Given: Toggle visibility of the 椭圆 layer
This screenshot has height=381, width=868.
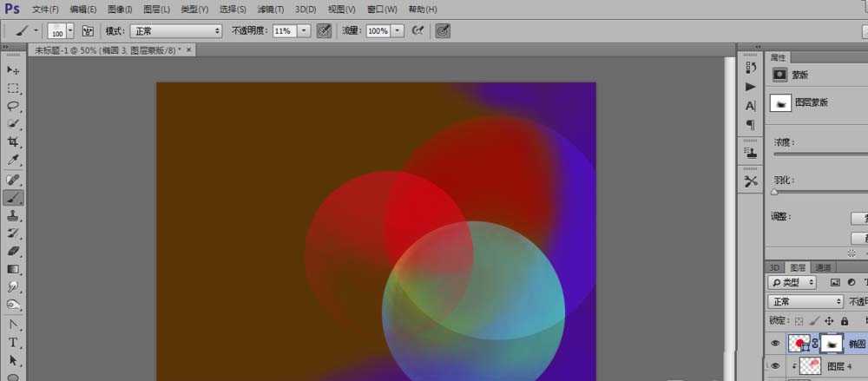Looking at the screenshot, I should click(775, 343).
